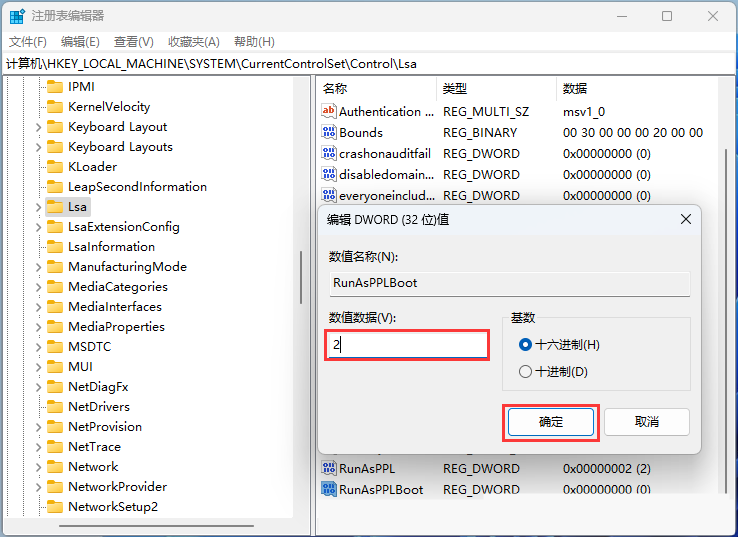The height and width of the screenshot is (537, 738).
Task: Click the ManufacturingMode folder icon
Action: pos(55,267)
